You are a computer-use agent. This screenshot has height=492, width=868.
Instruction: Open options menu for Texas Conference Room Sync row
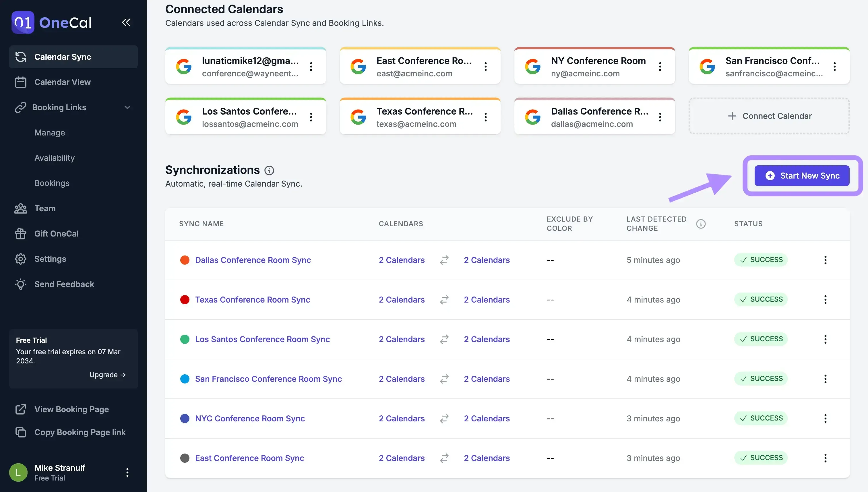(x=825, y=299)
